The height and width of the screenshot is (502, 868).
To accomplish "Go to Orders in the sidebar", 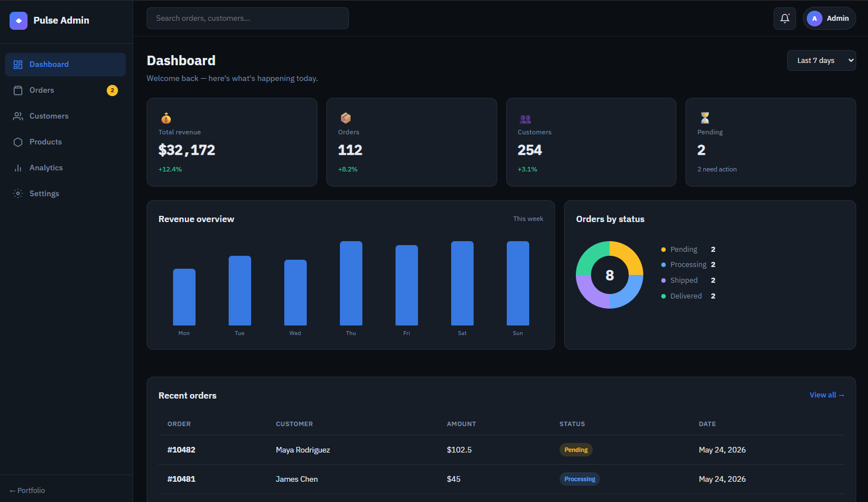I will [x=65, y=91].
